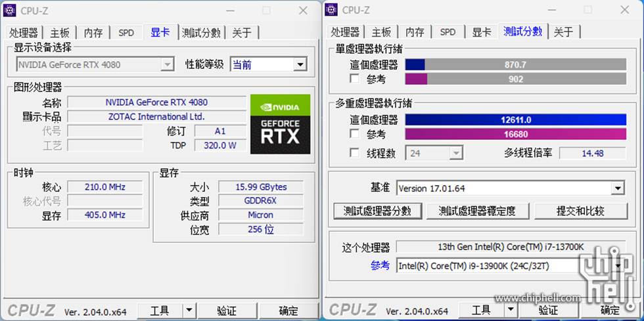Click the GPU 名称 field NVIDIA GeForce RTX 4080
Screen dimensions: 644x321
pos(156,102)
